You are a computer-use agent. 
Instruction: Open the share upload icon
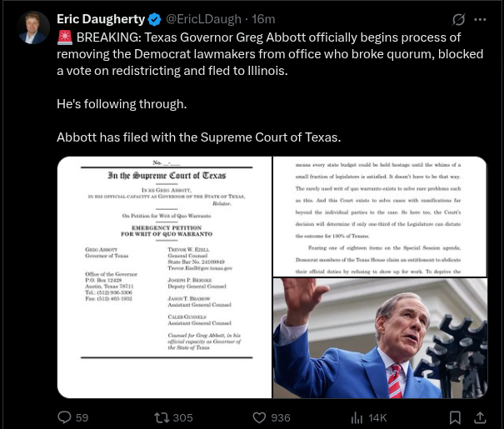point(480,417)
